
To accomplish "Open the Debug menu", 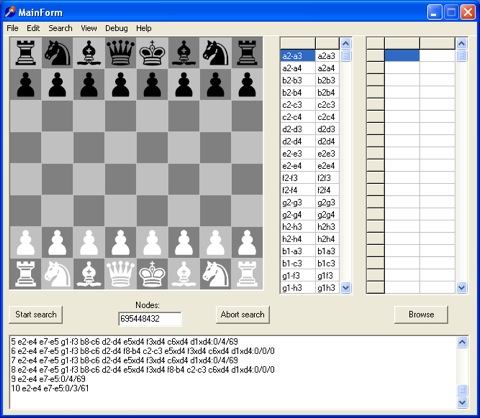I will click(x=116, y=28).
